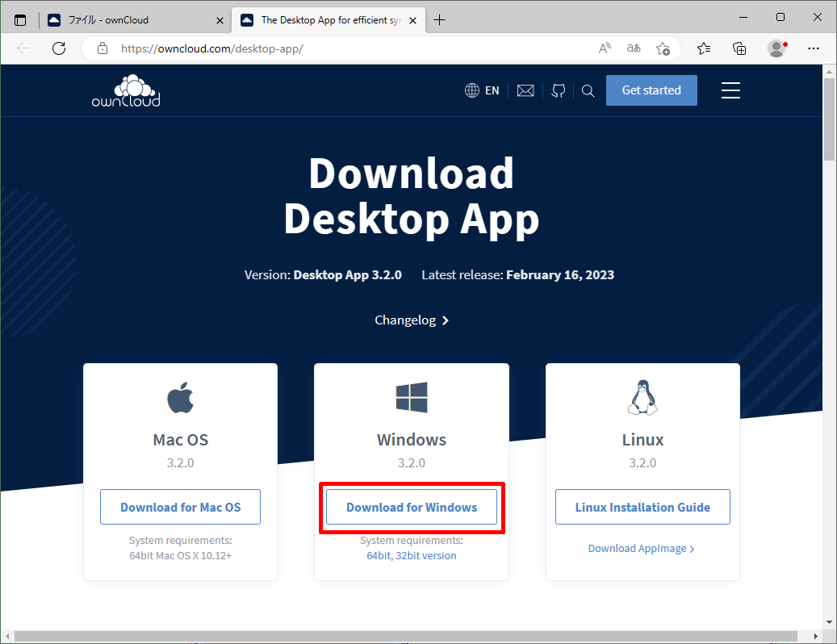Open the GitHub icon link
Screen dimensions: 837x644
pos(558,91)
